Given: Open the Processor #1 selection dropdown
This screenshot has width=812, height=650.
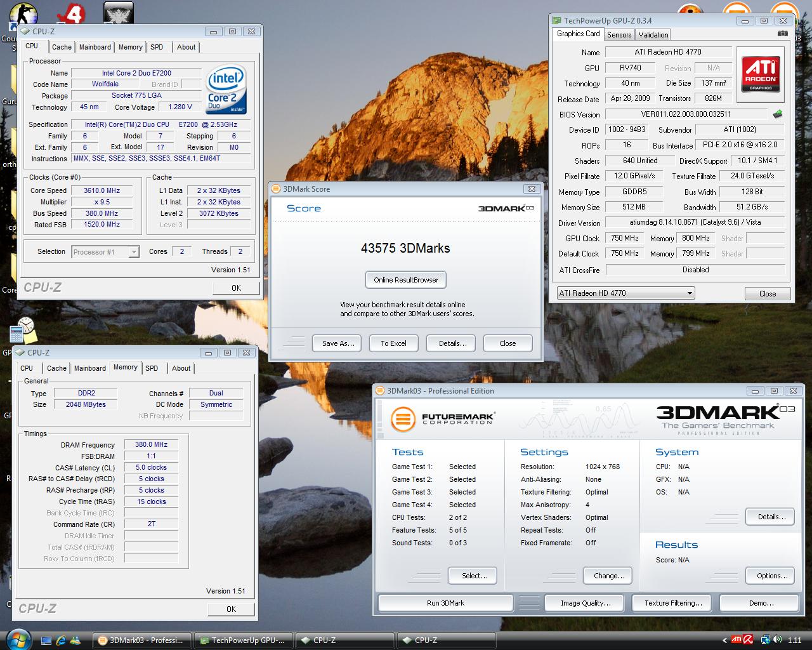Looking at the screenshot, I should point(105,252).
